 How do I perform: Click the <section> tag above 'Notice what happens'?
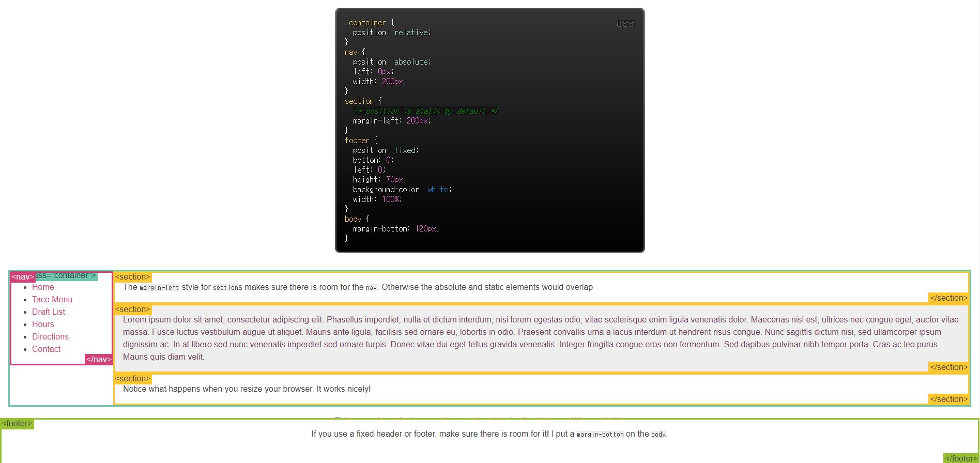[133, 379]
